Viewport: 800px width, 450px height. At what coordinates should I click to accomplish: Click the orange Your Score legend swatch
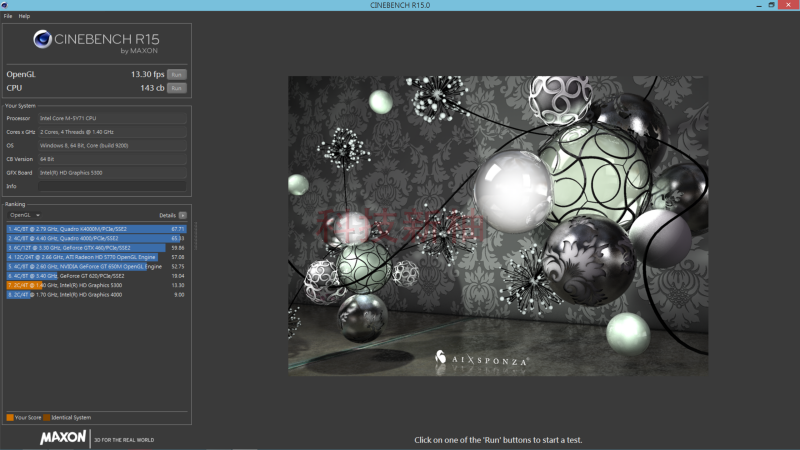[x=10, y=417]
